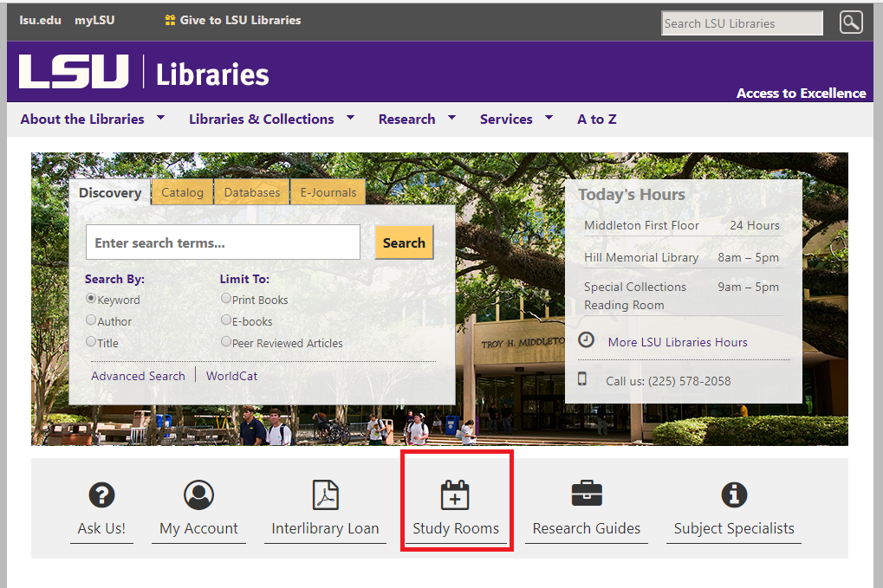Screen dimensions: 883x588
Task: Click the Hill Memorial Library hours row
Action: click(x=681, y=258)
